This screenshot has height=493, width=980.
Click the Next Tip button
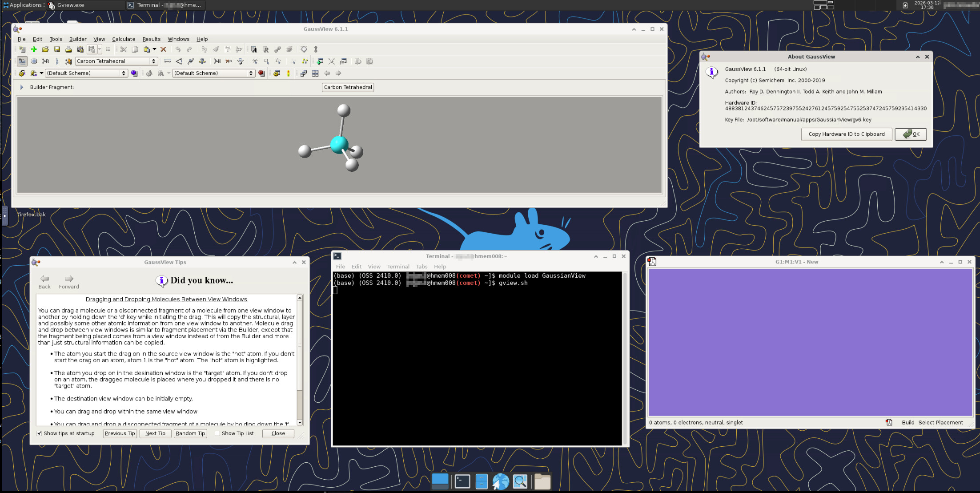coord(155,433)
